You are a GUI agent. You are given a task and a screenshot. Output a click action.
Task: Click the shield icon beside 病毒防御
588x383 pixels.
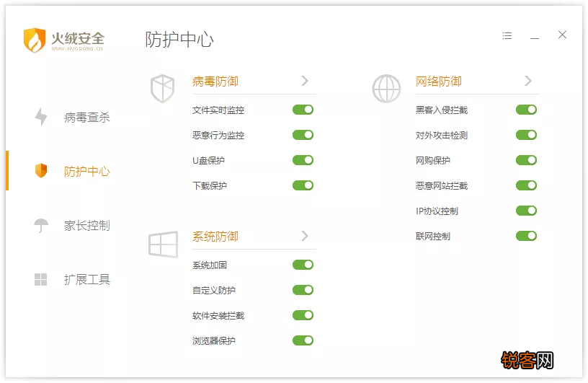tap(162, 89)
